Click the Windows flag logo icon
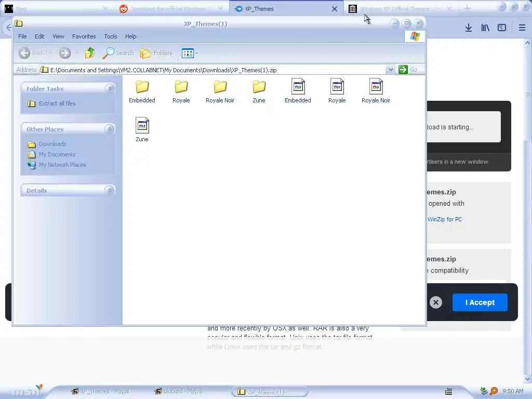Screen dimensions: 532x399 [x=415, y=36]
